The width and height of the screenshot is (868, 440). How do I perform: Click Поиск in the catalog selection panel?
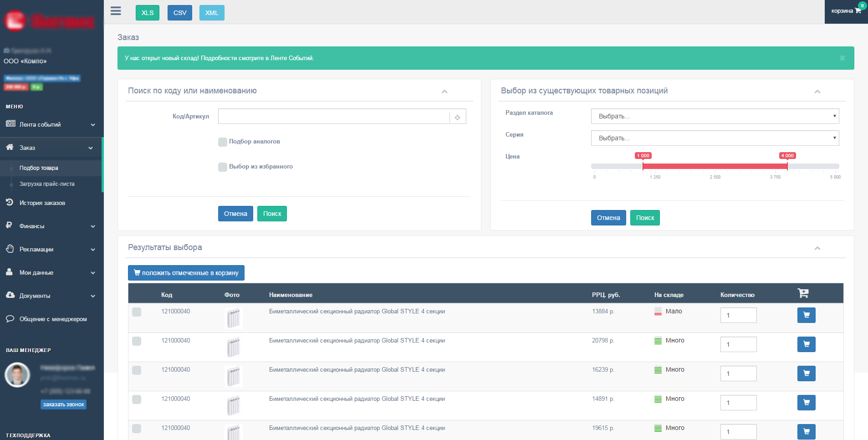(645, 218)
